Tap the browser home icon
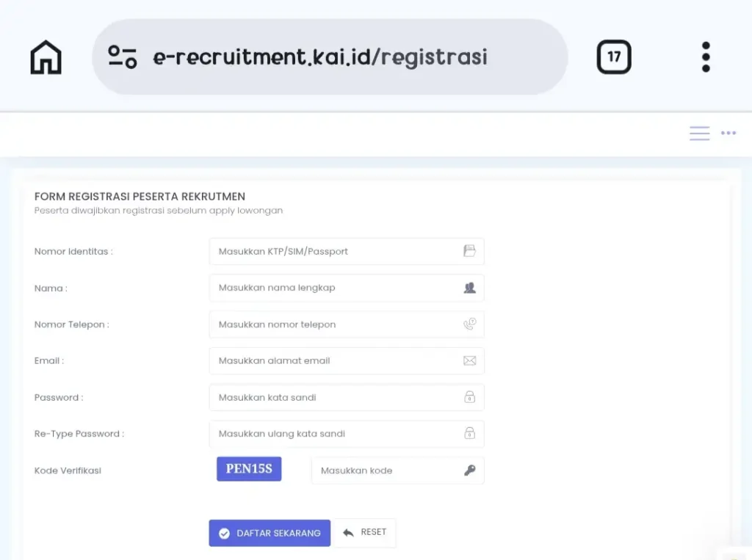Viewport: 752px width, 560px height. coord(46,57)
